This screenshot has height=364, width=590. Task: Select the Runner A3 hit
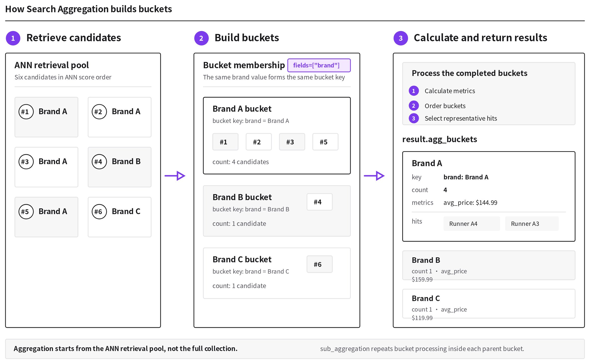point(531,224)
